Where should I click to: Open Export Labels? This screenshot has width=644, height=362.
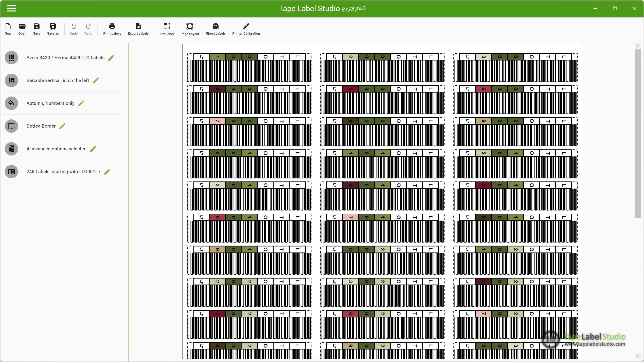[138, 29]
